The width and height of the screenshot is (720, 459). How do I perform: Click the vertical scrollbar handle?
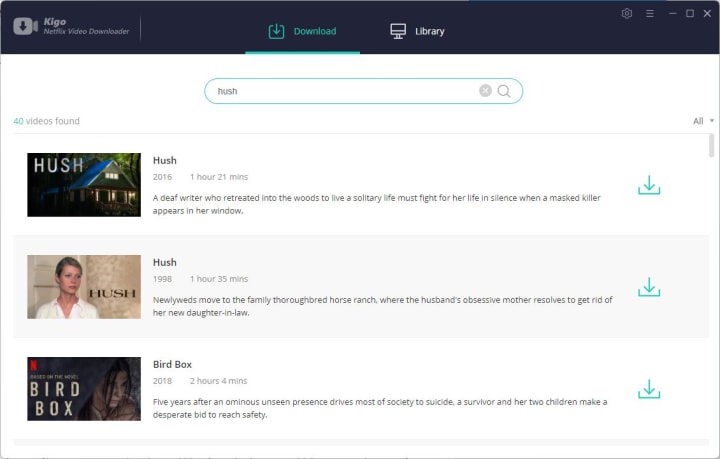pos(711,145)
